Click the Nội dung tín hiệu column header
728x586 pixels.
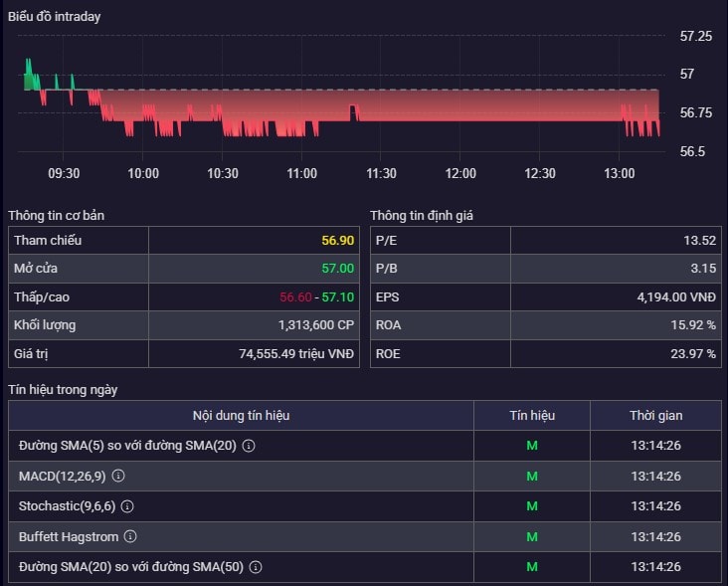click(241, 415)
